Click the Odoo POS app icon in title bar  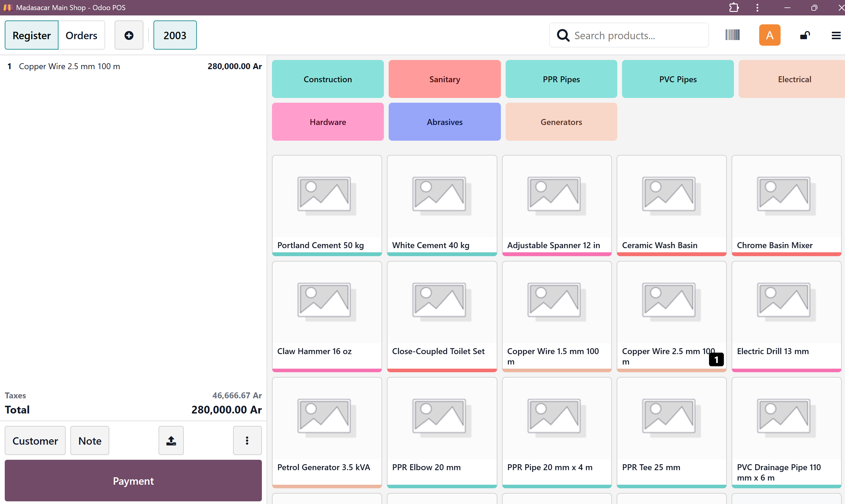(x=8, y=7)
